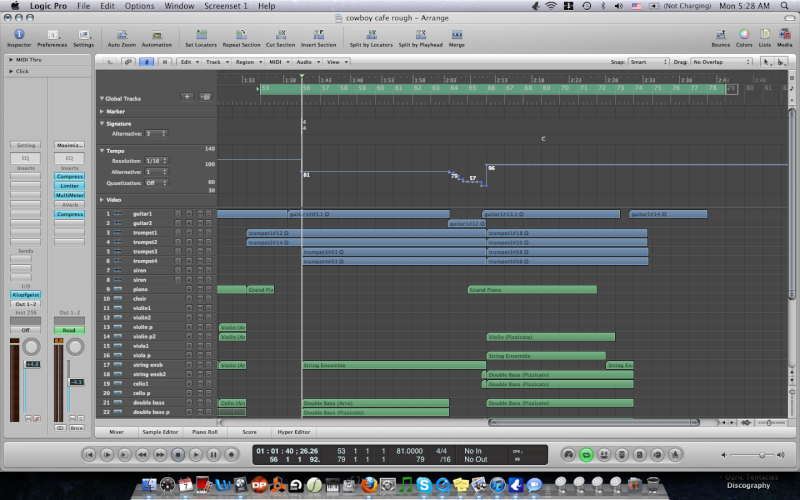Open the File menu in the menu bar

point(84,6)
